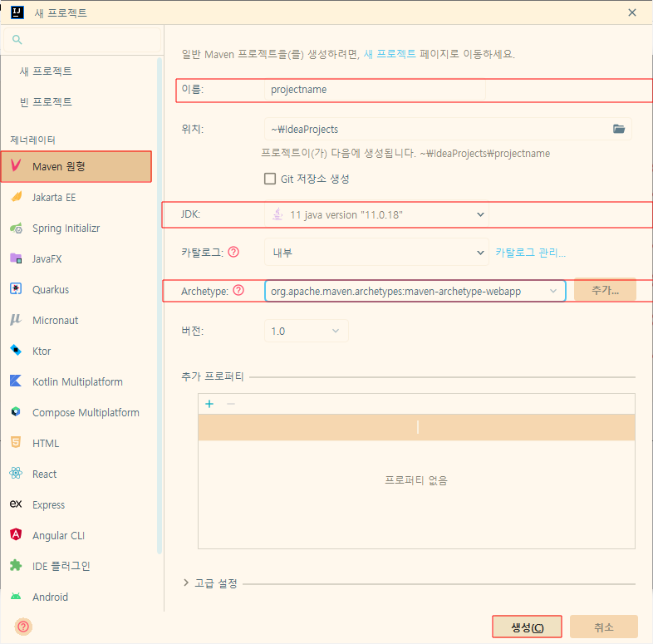Click the highlighted properties table header row
The width and height of the screenshot is (653, 644).
pyautogui.click(x=416, y=427)
